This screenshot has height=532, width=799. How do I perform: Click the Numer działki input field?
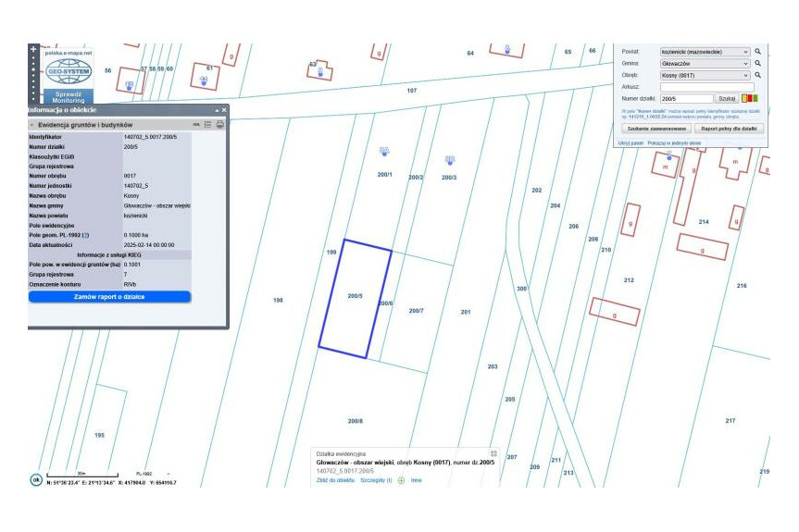tap(685, 98)
